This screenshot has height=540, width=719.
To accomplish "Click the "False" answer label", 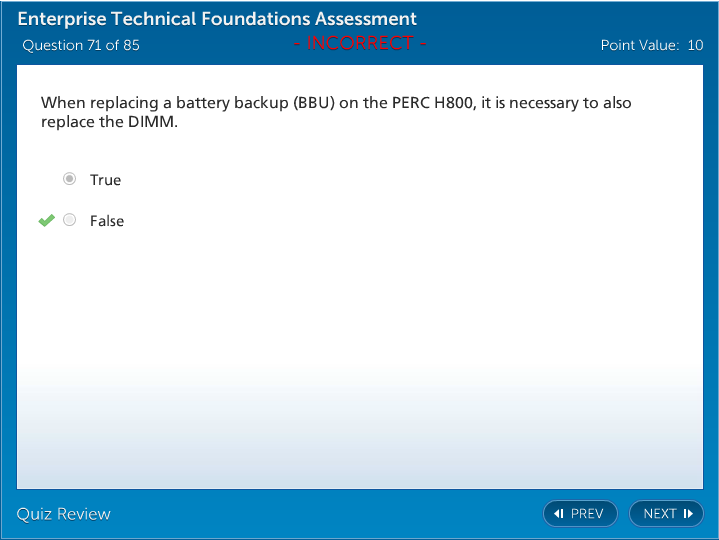I will click(x=107, y=221).
